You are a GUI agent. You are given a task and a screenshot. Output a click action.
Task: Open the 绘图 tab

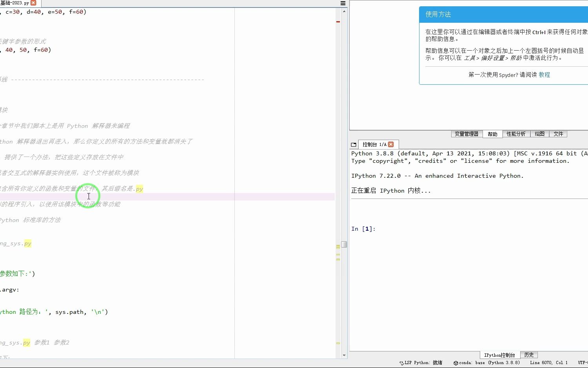(x=539, y=134)
